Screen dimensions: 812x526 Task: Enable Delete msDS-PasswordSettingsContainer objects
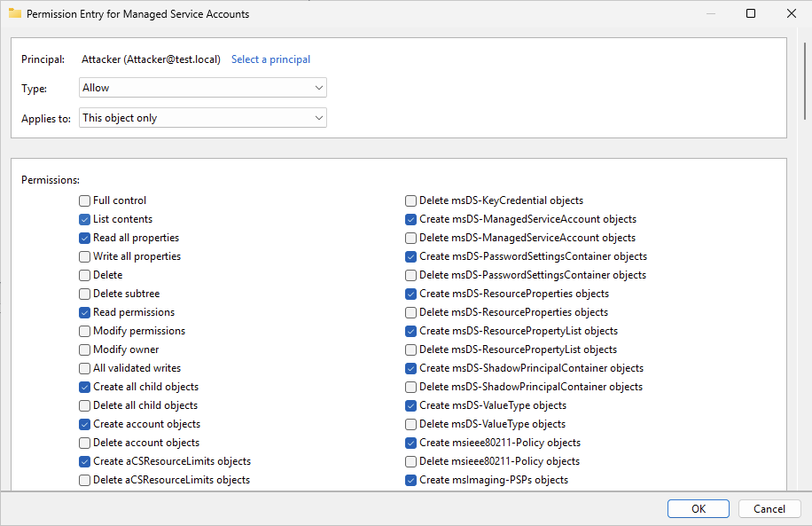pyautogui.click(x=410, y=275)
